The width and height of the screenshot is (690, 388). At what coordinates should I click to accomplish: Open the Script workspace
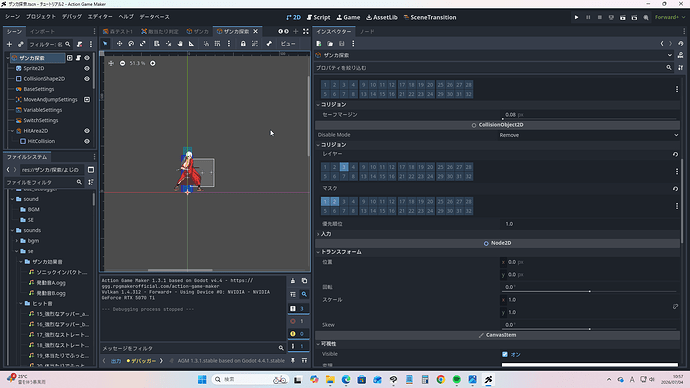tap(318, 17)
